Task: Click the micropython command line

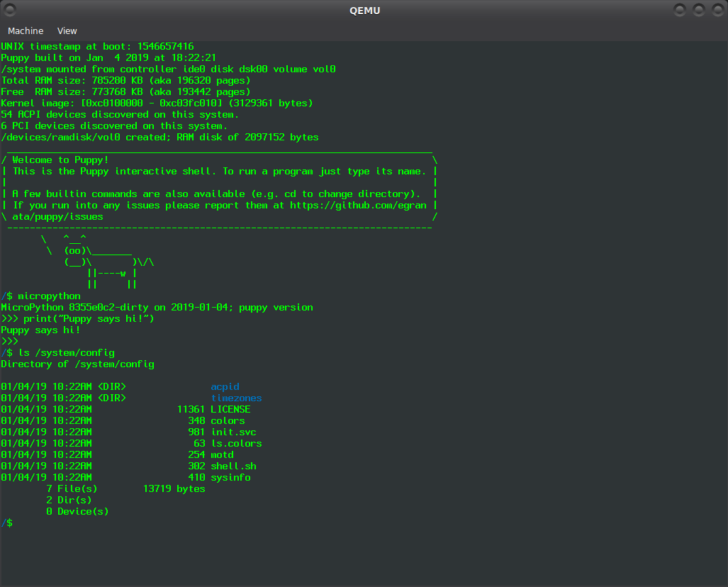Action: [x=48, y=296]
